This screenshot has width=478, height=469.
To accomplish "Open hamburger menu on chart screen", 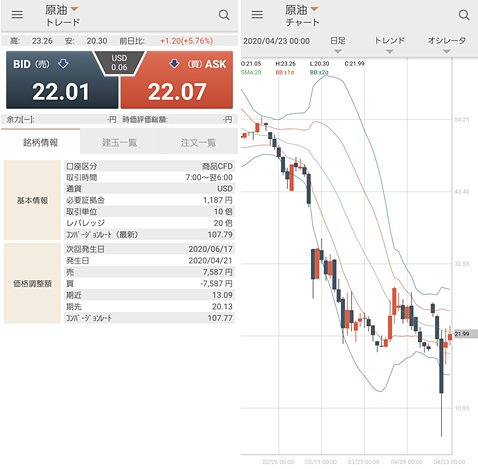I will coord(257,15).
